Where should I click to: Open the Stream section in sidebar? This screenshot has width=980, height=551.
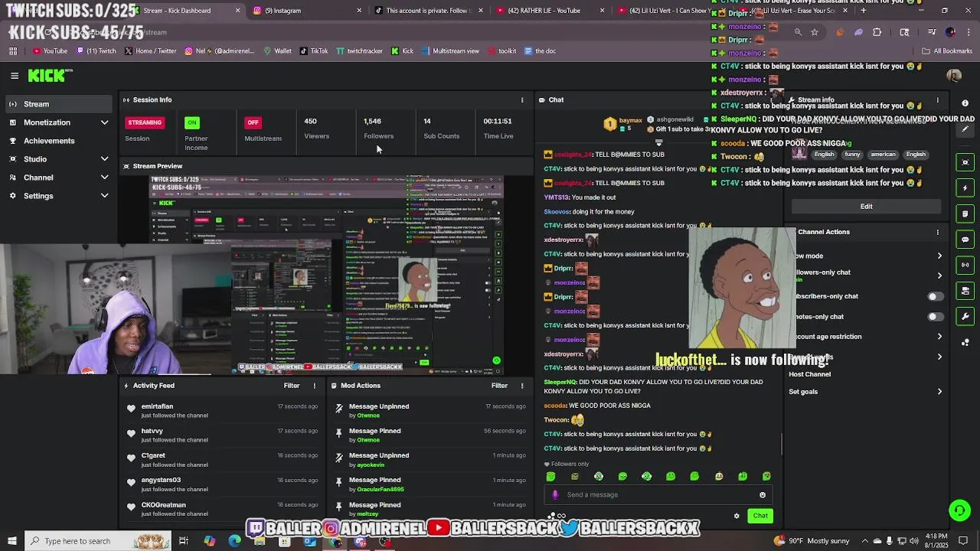click(57, 104)
